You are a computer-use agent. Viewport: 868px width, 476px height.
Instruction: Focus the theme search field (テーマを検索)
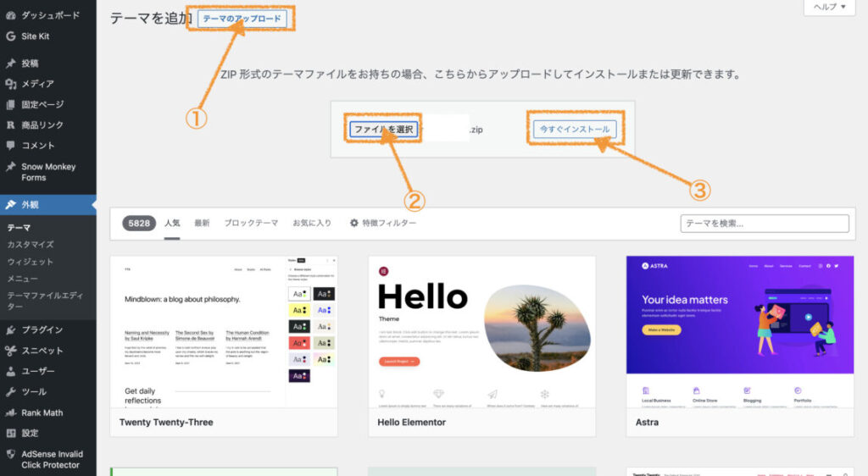click(x=764, y=224)
